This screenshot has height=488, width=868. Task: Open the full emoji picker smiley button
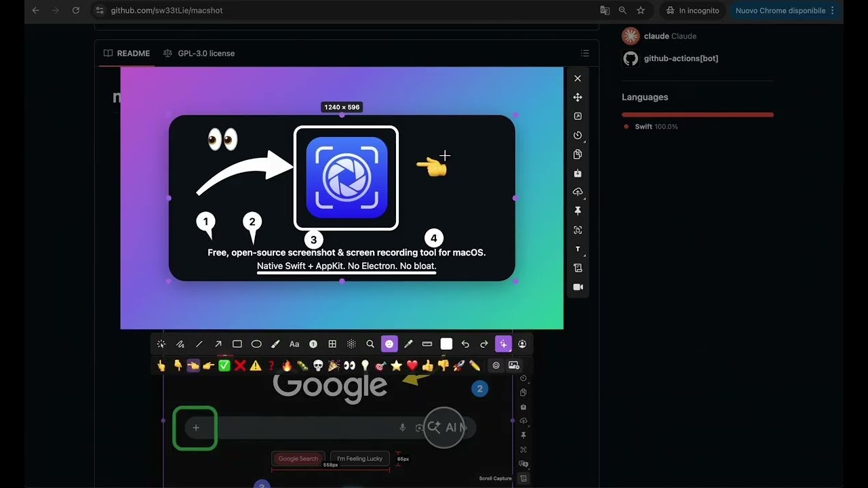coord(496,365)
